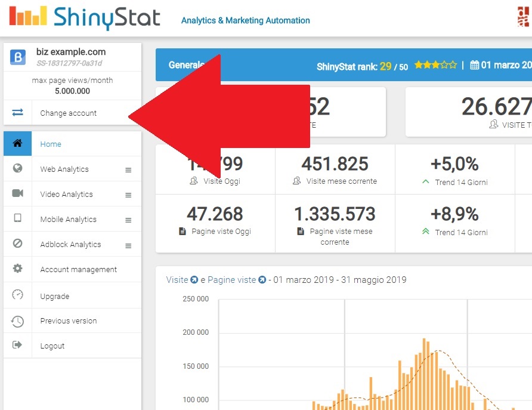Click the ShinyStat rank star rating
Viewport: 532px width, 410px height.
[435, 64]
